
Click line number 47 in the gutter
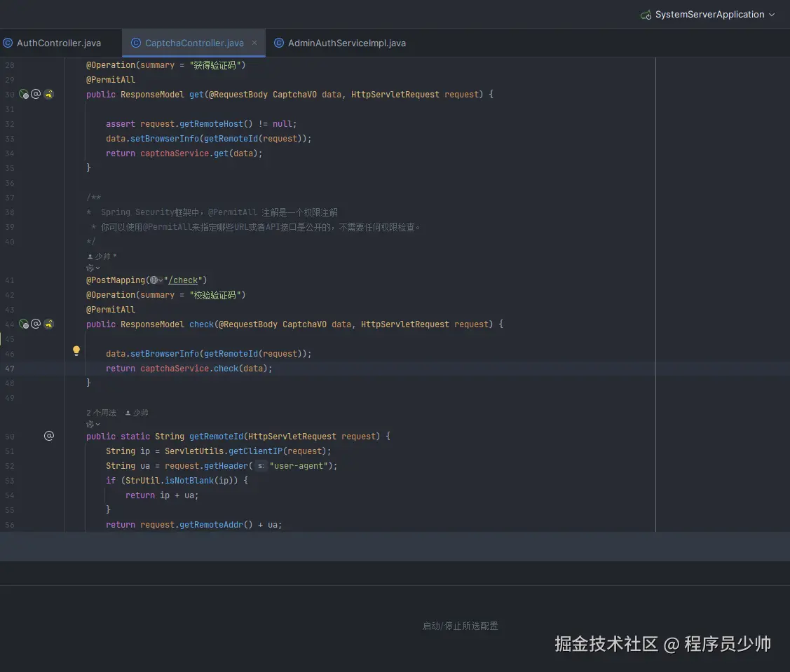[x=10, y=369]
